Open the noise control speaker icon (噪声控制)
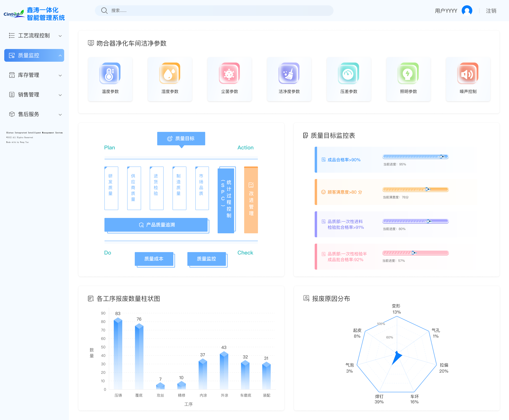Screen dimensions: 509x420 tap(468, 73)
